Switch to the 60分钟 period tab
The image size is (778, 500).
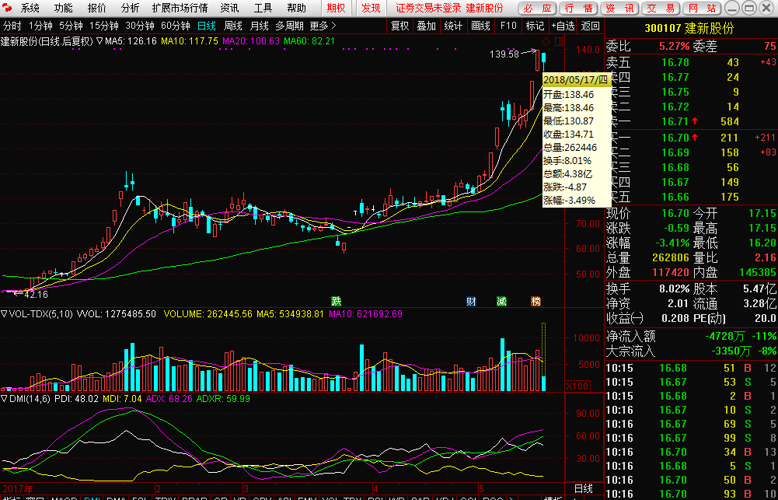tap(176, 25)
